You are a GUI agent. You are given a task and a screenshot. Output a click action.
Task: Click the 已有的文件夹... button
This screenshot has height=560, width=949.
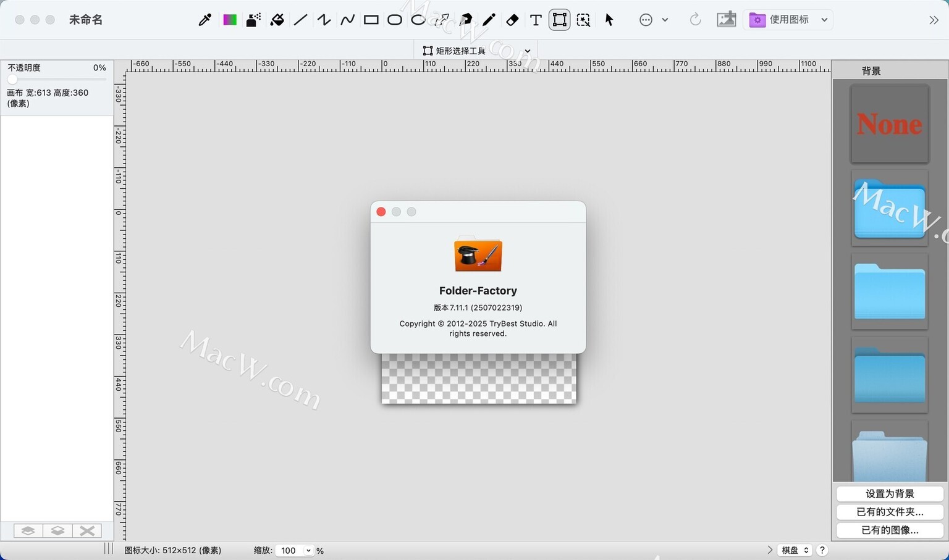pos(889,512)
